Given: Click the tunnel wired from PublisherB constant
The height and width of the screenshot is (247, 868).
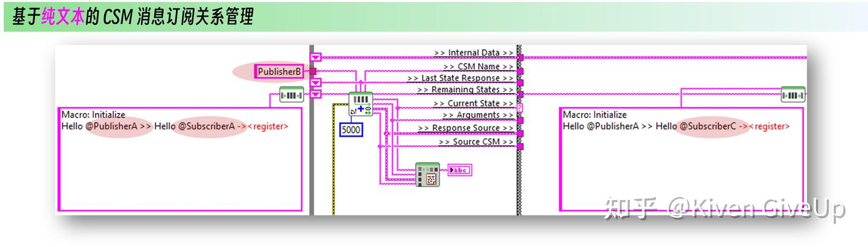Looking at the screenshot, I should (312, 72).
